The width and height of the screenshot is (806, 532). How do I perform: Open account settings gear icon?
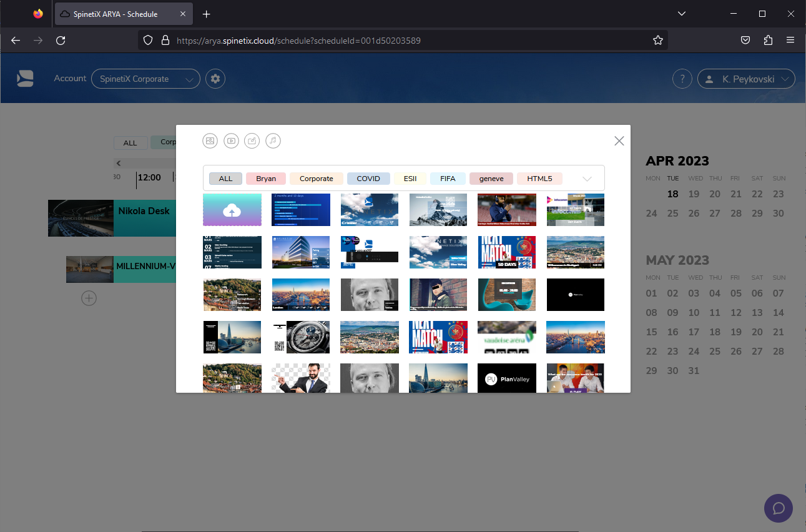[x=215, y=79]
